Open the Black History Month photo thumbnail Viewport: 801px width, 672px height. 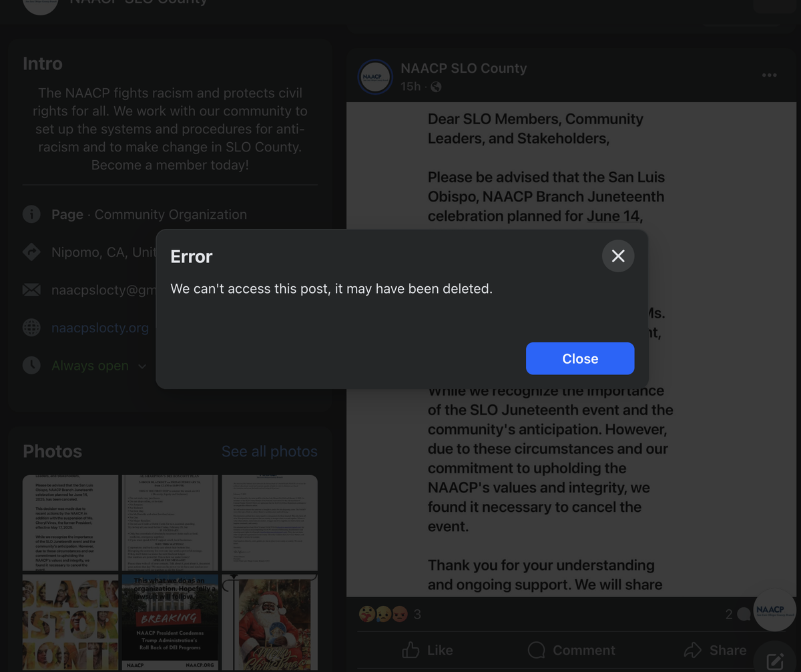(x=70, y=623)
